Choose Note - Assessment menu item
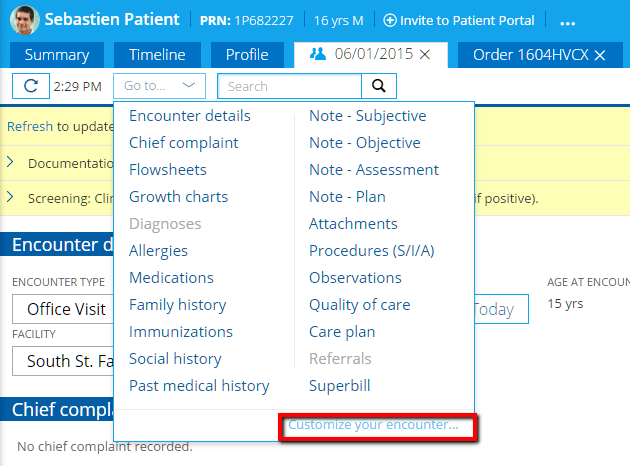This screenshot has height=466, width=630. coord(374,170)
